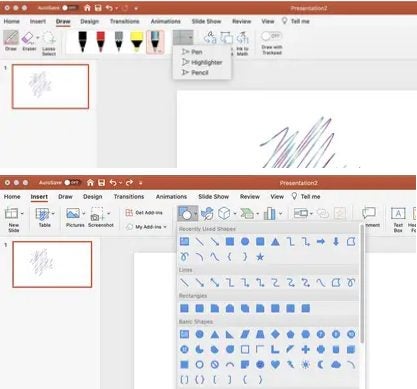Viewport: 417px width, 389px height.
Task: Select slide 1 thumbnail in lower window
Action: point(52,264)
